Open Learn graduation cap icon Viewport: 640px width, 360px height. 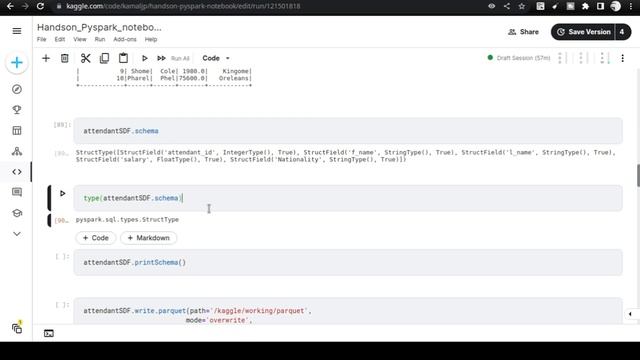(x=17, y=213)
